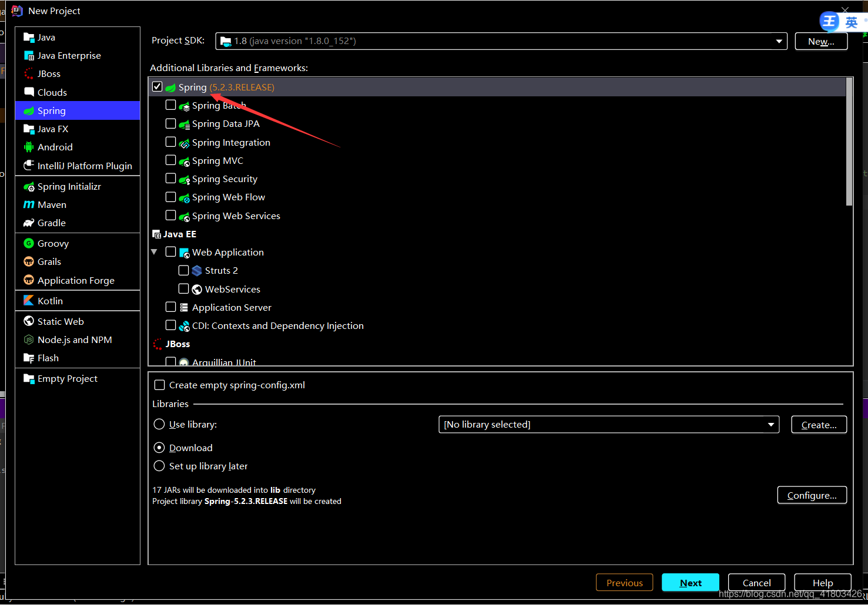Click the JBoss section header in frameworks
Screen dimensions: 868x605
177,344
